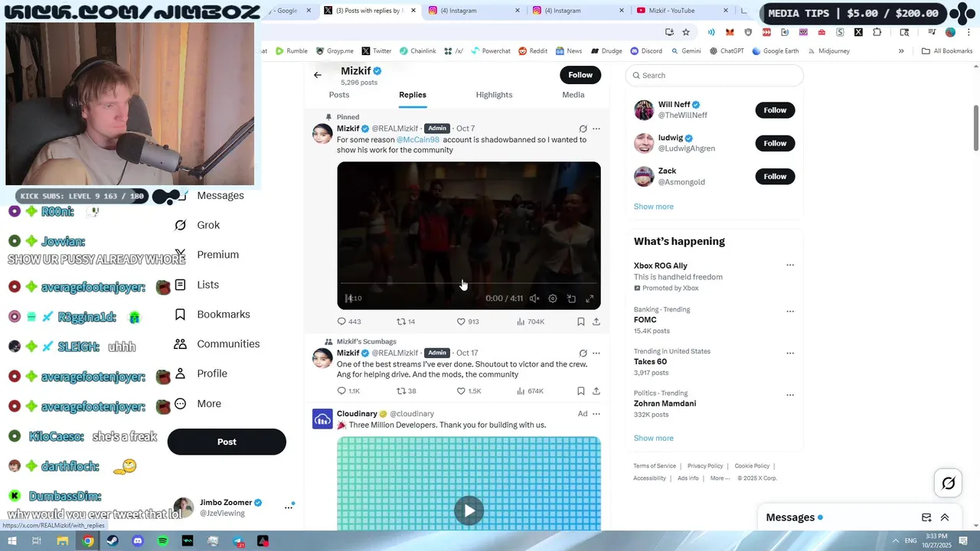Open more options on Oct 17 post
This screenshot has height=551, width=980.
coord(596,353)
